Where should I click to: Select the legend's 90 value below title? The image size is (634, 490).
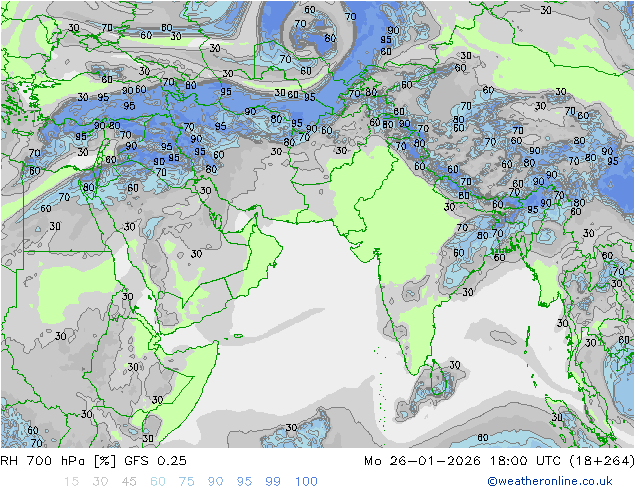(216, 482)
